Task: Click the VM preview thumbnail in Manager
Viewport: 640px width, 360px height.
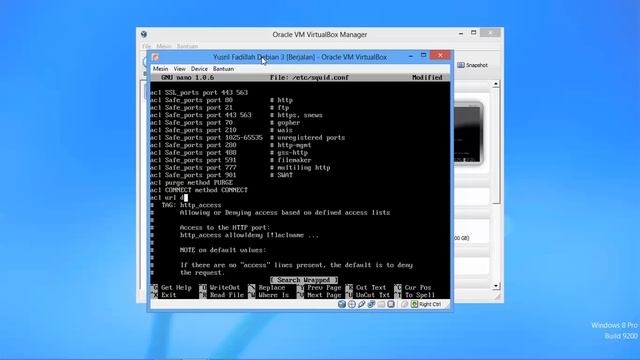Action: click(468, 133)
